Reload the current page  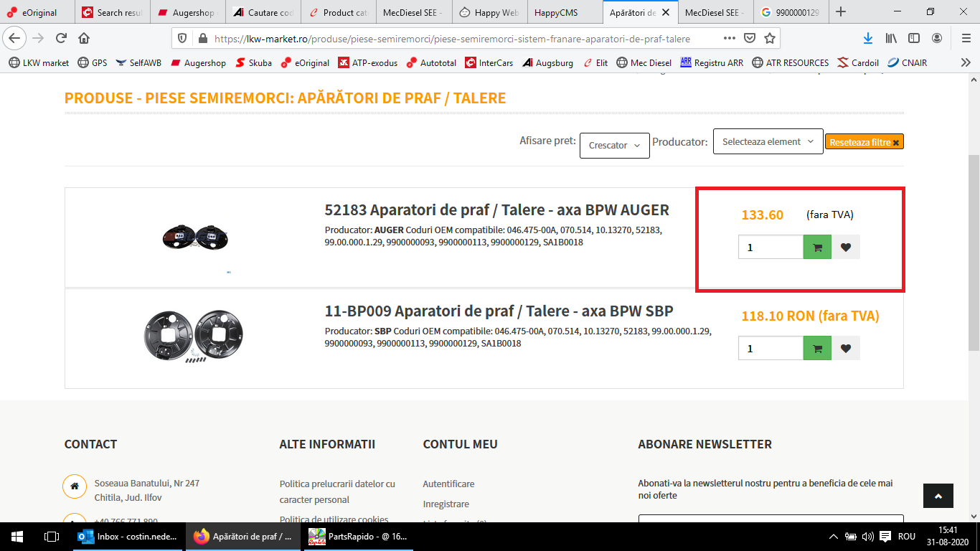[61, 38]
